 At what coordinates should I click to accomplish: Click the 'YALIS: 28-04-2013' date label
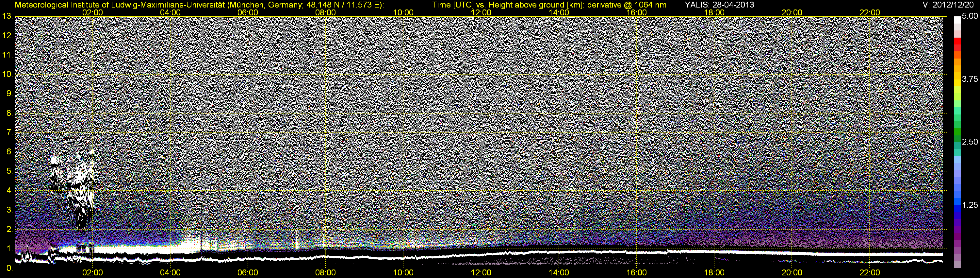[x=719, y=5]
